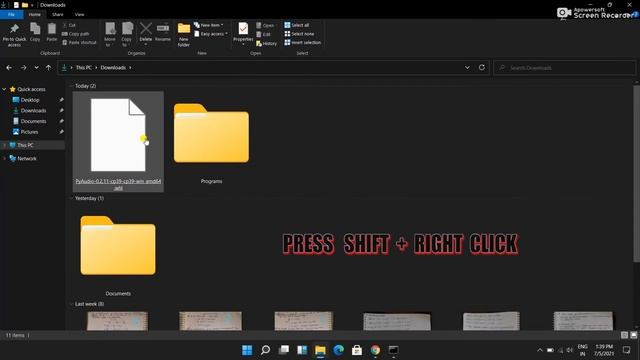Image resolution: width=640 pixels, height=360 pixels.
Task: Open Microsoft Store from taskbar
Action: 357,350
